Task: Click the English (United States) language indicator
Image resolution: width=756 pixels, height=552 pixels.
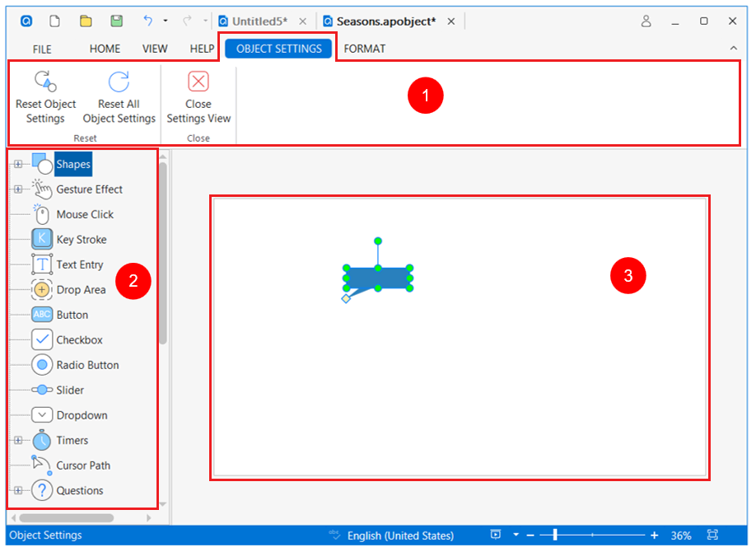Action: (x=402, y=536)
